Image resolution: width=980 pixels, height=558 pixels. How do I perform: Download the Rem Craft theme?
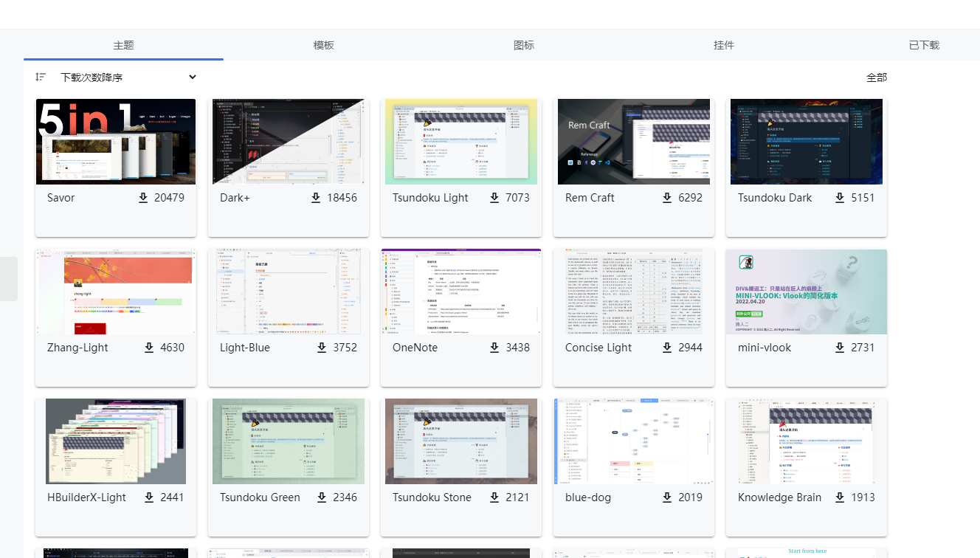click(x=667, y=198)
